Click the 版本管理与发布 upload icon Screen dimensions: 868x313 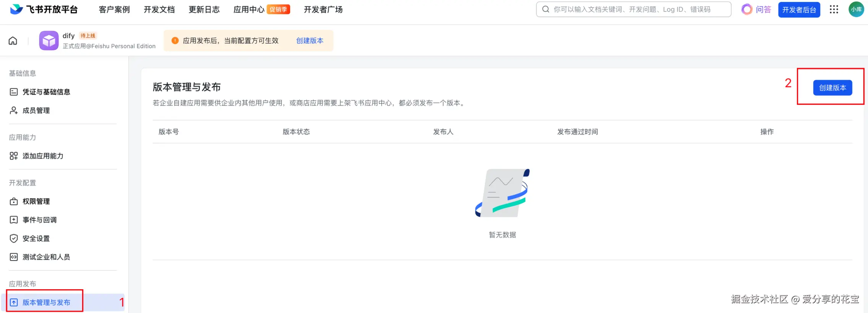click(x=14, y=302)
